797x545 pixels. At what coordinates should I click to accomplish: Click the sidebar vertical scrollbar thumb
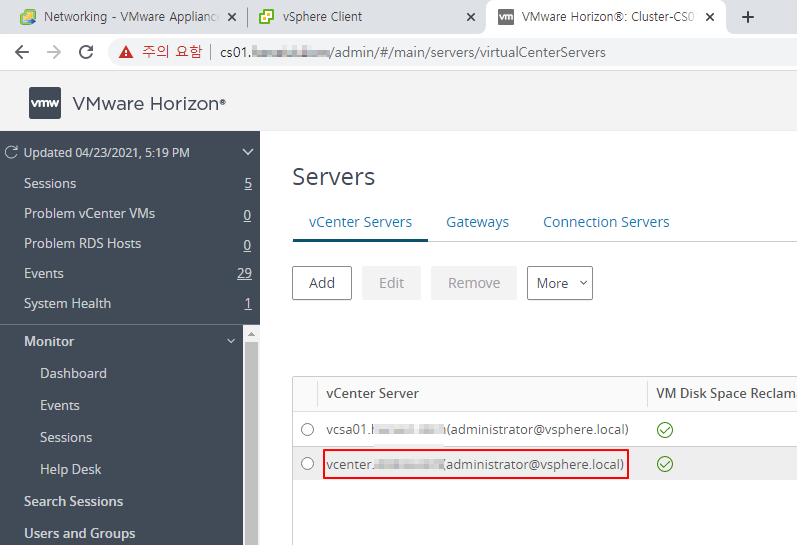(x=251, y=442)
